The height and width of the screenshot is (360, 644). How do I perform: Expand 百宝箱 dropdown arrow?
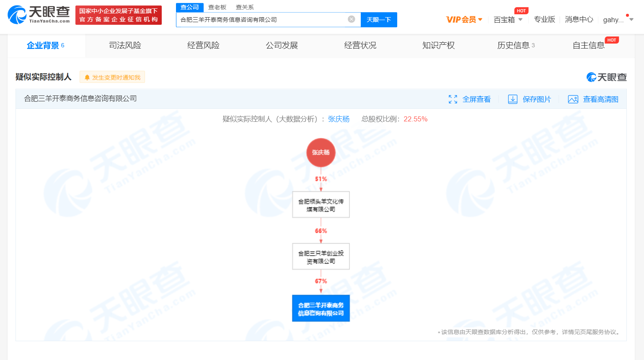pos(520,19)
